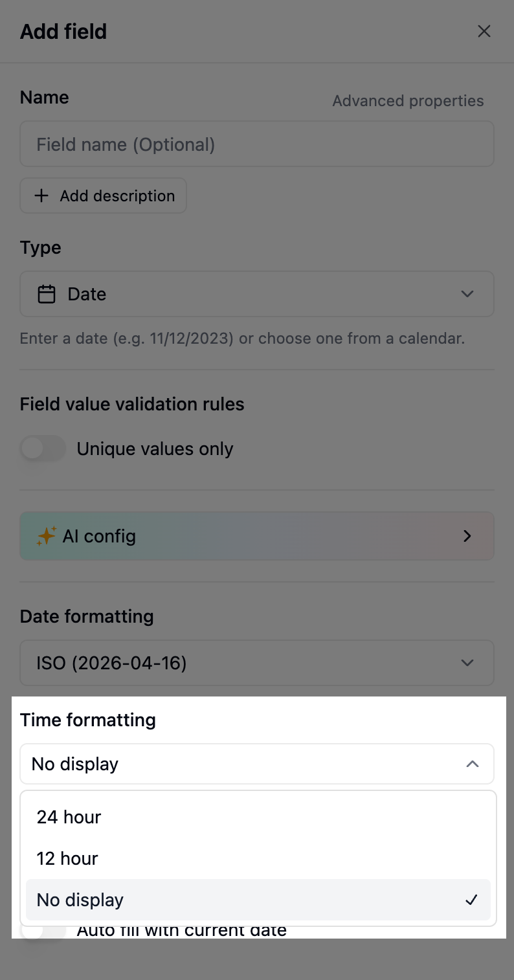The height and width of the screenshot is (980, 514).
Task: Click the Add description button
Action: [x=104, y=195]
